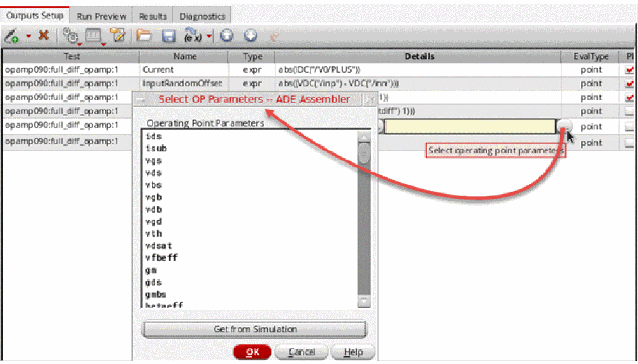The width and height of the screenshot is (638, 364).
Task: Click the gears configuration icon
Action: coord(71,36)
